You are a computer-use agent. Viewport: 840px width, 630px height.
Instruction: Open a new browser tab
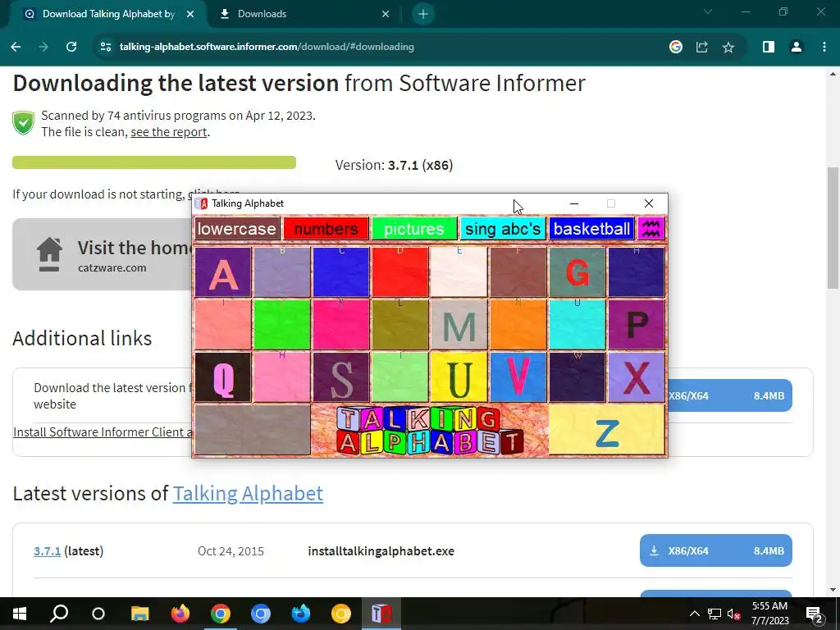[422, 14]
